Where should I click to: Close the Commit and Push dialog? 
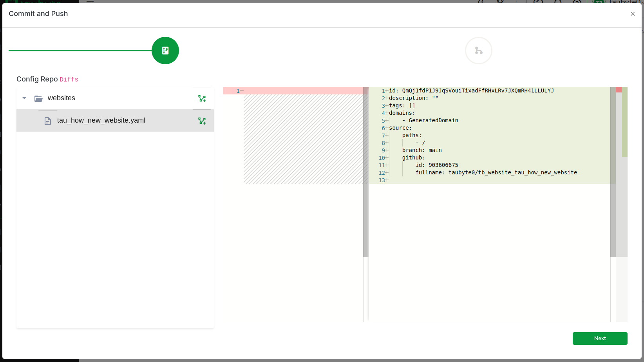pyautogui.click(x=633, y=14)
